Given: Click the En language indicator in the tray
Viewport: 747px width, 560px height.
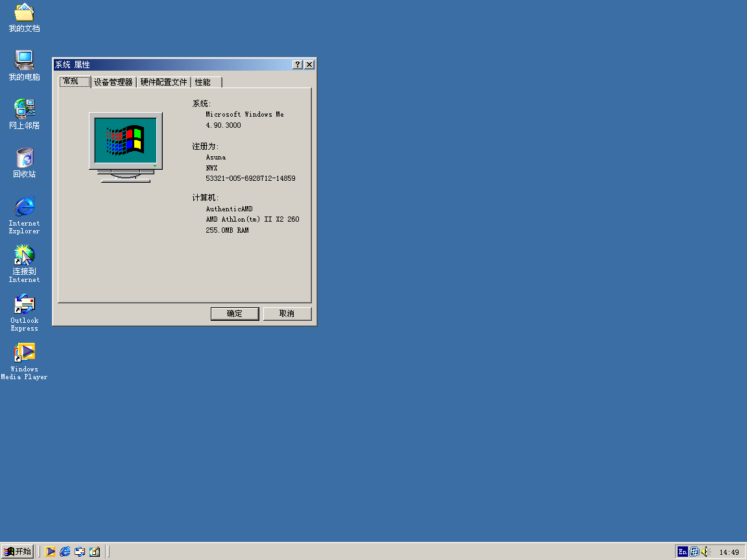Looking at the screenshot, I should (x=682, y=552).
